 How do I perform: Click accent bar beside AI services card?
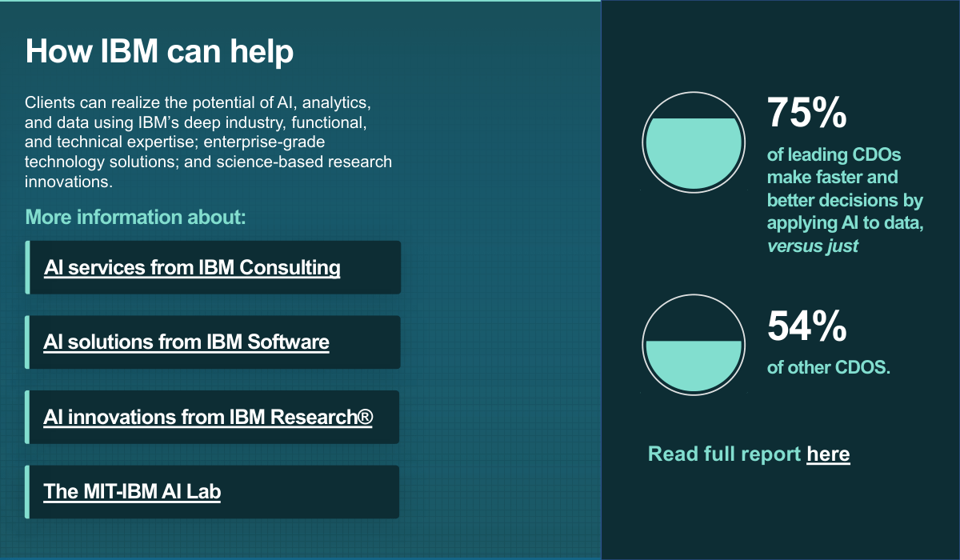27,267
